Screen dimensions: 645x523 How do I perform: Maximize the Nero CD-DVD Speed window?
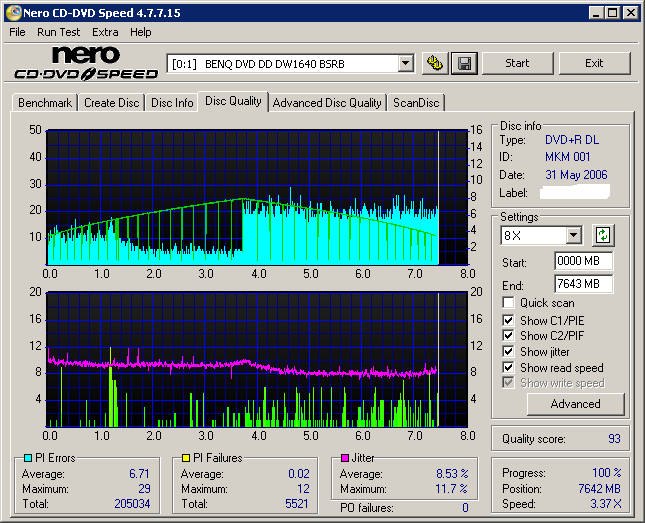[612, 13]
